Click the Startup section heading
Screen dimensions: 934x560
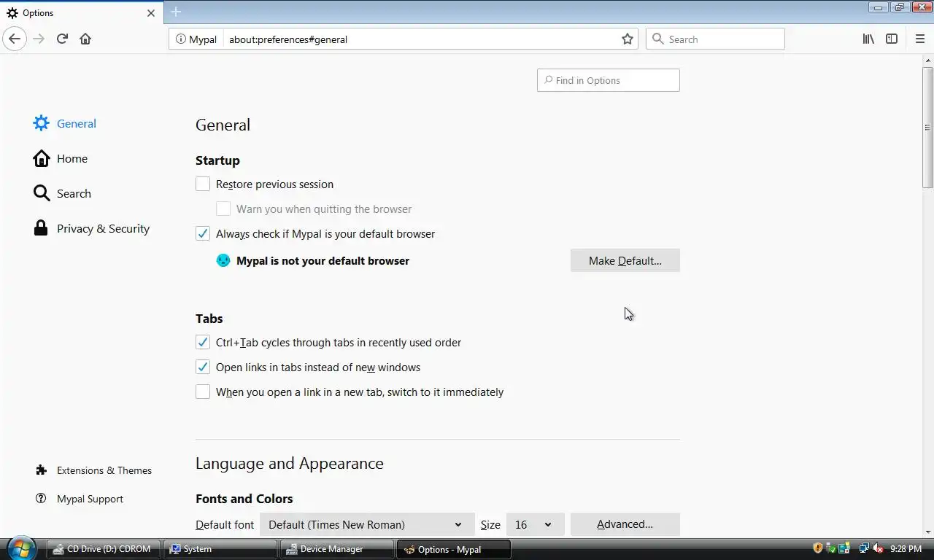pos(217,160)
